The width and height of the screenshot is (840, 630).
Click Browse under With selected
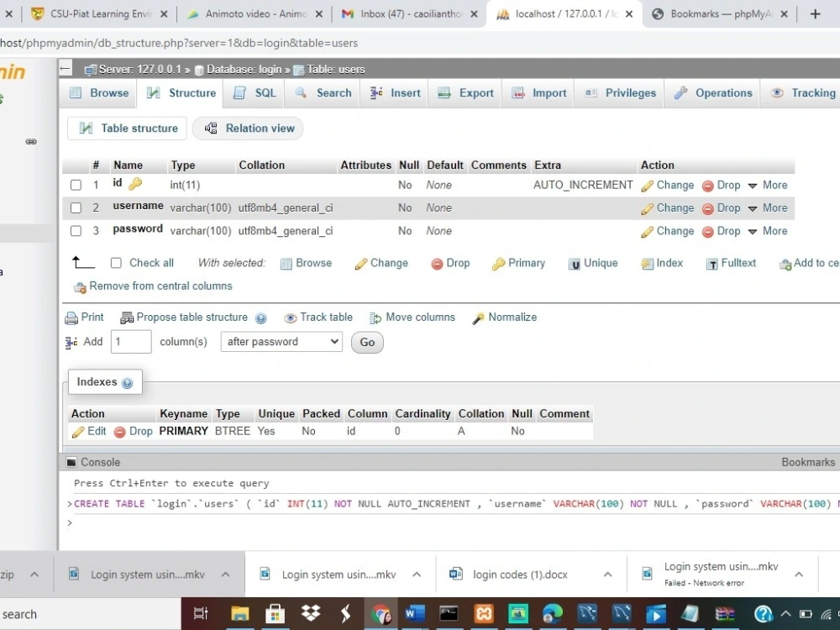coord(307,263)
